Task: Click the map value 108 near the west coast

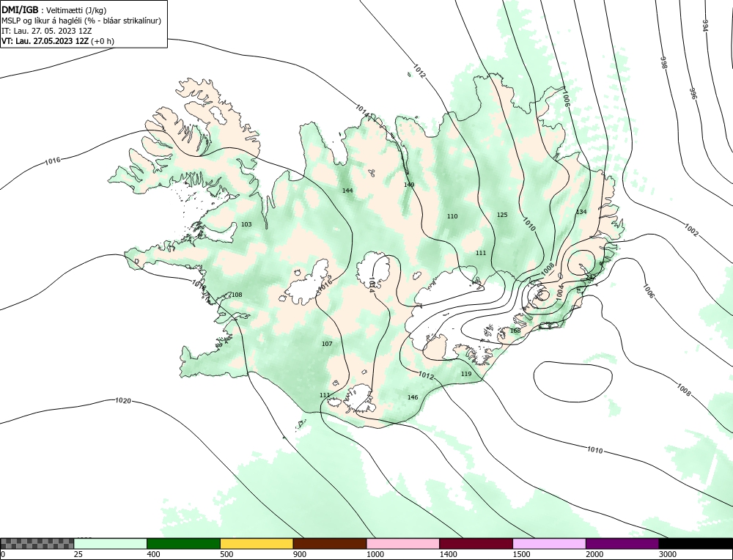Action: [237, 295]
